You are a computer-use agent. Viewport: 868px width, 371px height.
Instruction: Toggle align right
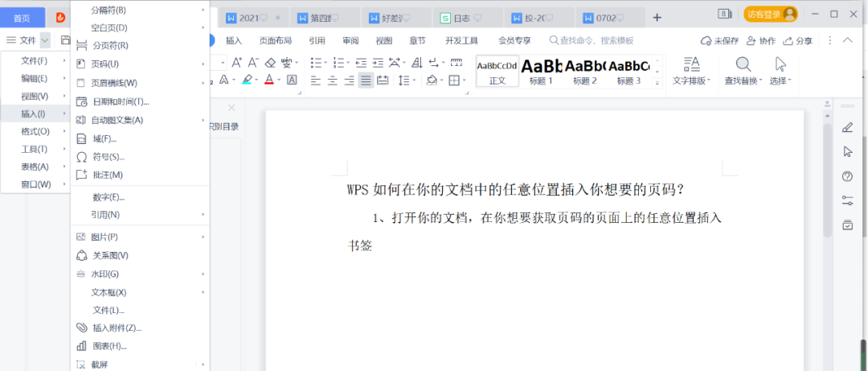tap(349, 80)
